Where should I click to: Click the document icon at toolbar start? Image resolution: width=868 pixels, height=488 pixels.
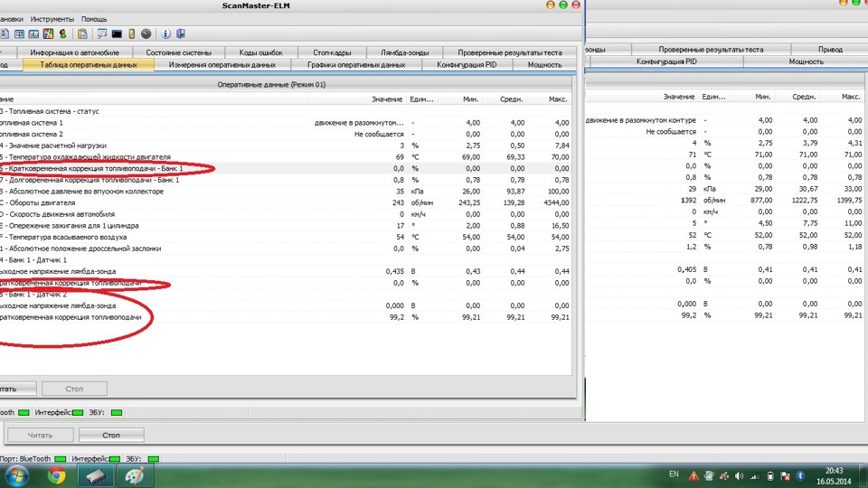pyautogui.click(x=5, y=33)
